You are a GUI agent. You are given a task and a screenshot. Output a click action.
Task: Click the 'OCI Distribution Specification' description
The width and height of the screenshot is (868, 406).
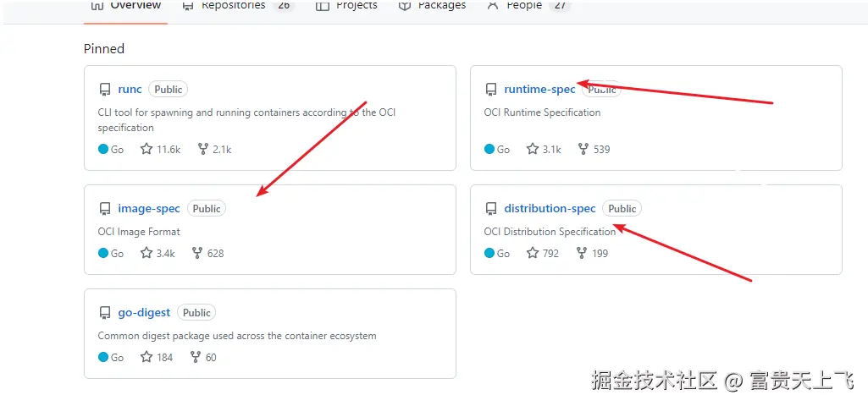click(x=550, y=232)
